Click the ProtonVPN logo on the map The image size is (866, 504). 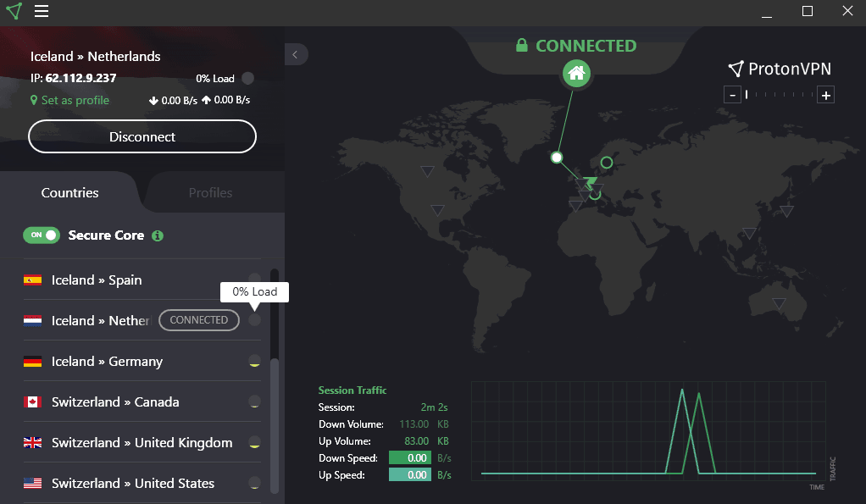780,69
